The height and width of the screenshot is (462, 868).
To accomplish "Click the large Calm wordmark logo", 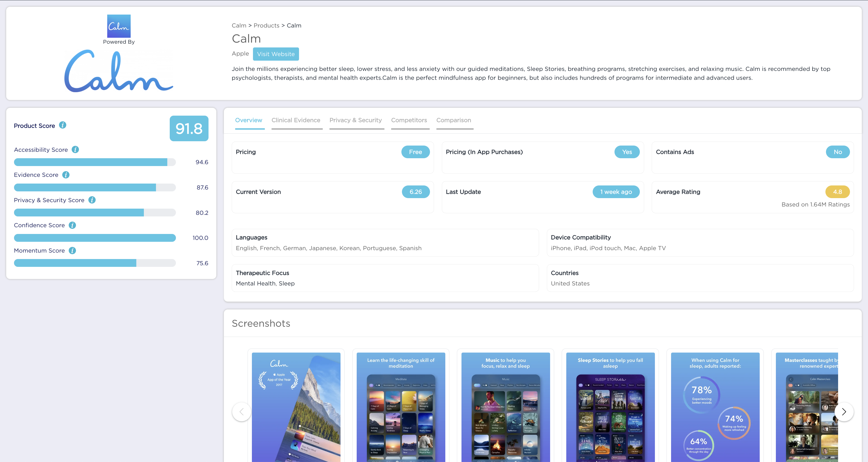I will (x=119, y=71).
